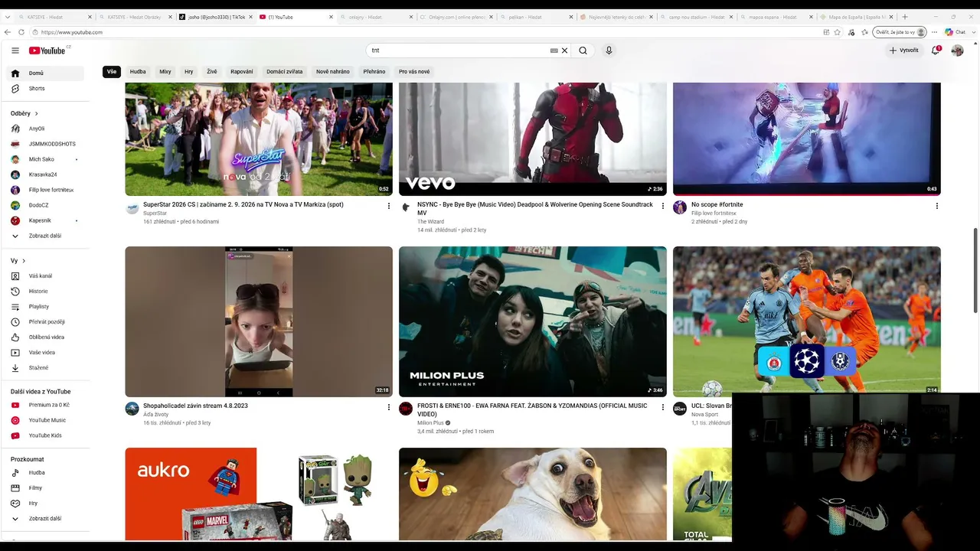Select the Vše filter chip
Viewport: 980px width, 551px height.
112,72
